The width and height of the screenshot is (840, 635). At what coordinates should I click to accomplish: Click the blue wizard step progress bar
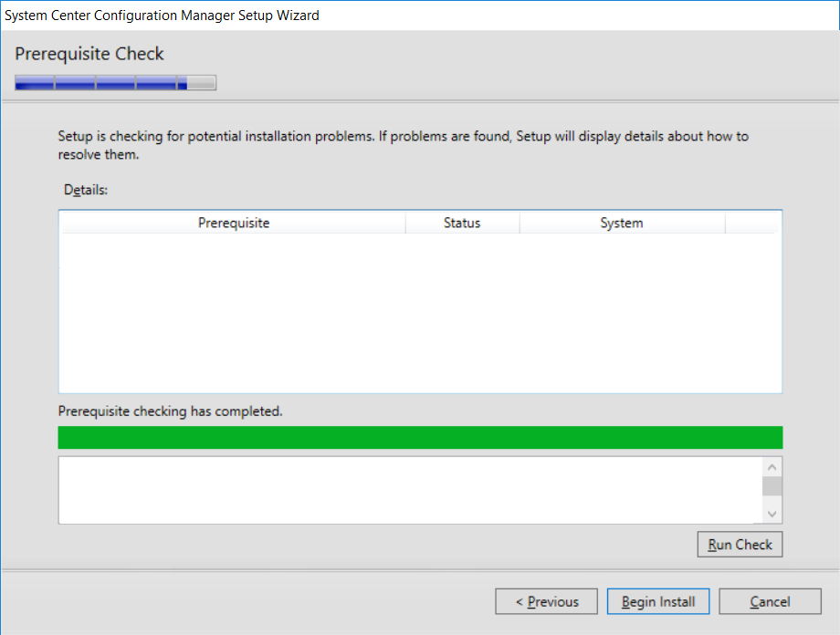coord(116,82)
